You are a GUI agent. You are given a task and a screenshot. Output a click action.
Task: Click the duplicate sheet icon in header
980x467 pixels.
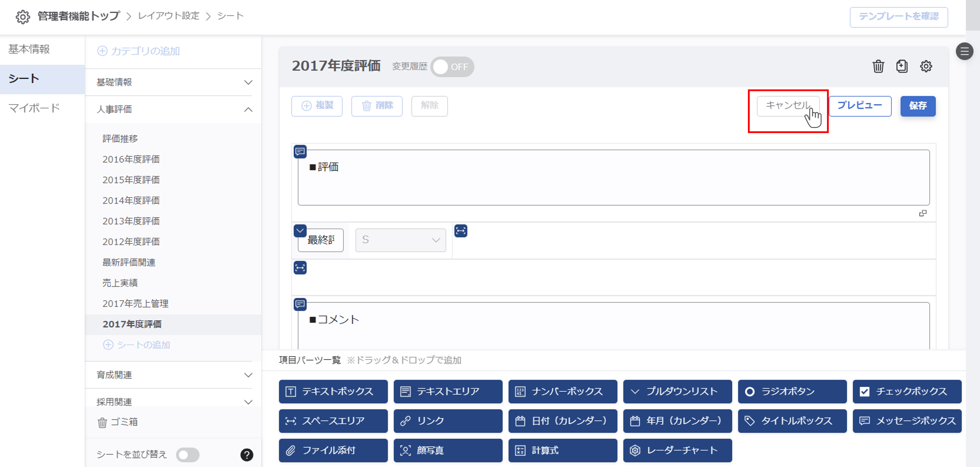coord(902,66)
